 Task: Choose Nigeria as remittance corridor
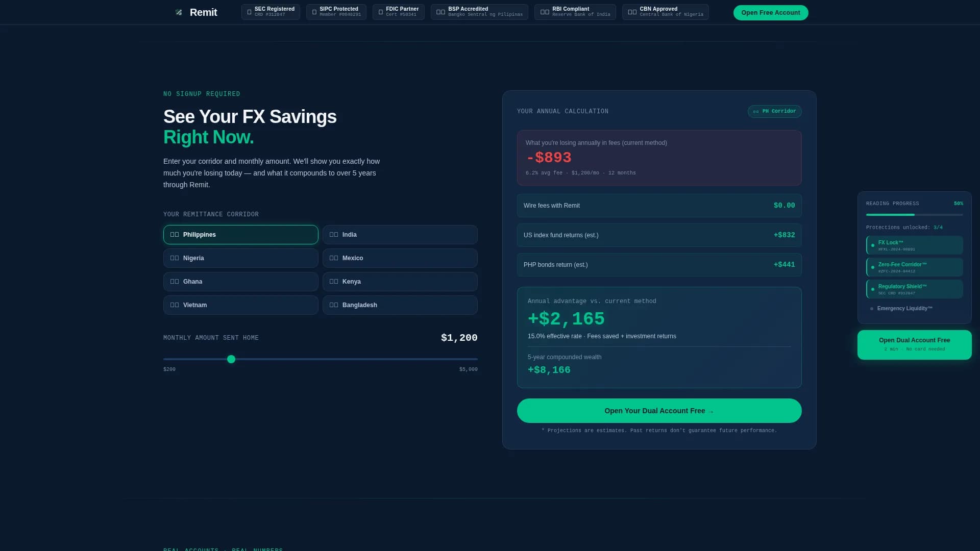[x=240, y=258]
